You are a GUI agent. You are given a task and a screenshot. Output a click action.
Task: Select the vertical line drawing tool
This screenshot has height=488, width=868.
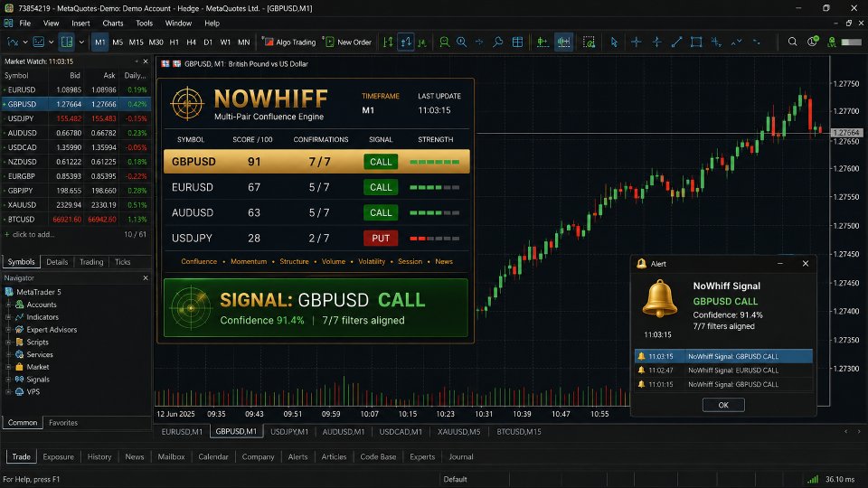pos(656,42)
